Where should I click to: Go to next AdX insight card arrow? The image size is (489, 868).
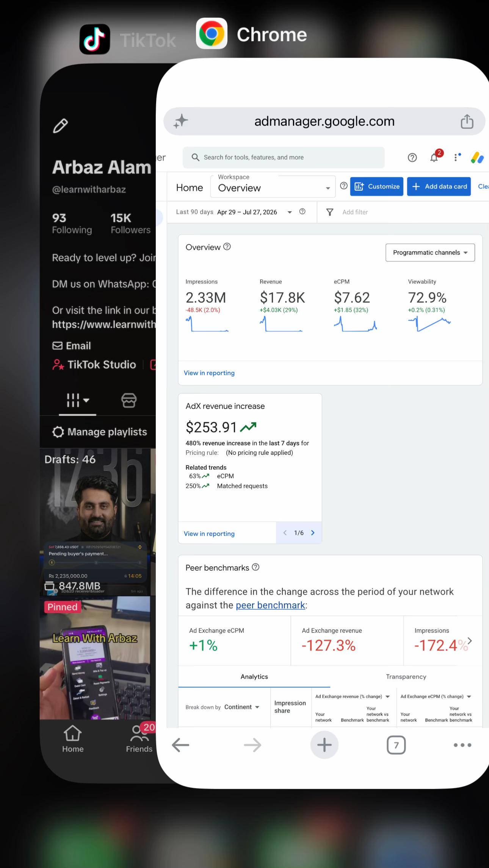(x=313, y=533)
